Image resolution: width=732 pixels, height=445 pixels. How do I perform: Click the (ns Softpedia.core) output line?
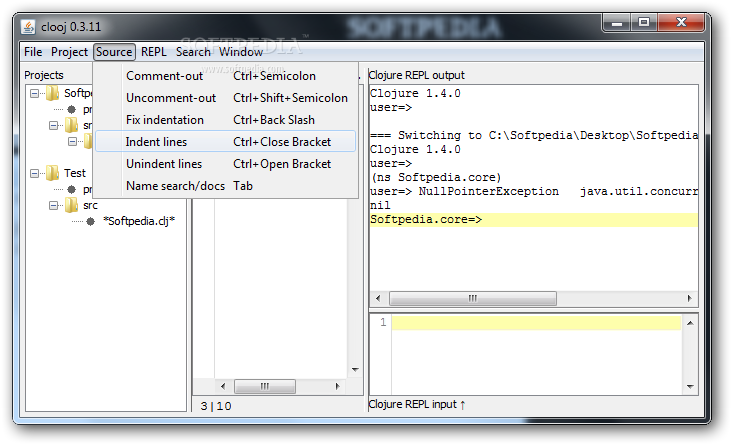[x=436, y=177]
